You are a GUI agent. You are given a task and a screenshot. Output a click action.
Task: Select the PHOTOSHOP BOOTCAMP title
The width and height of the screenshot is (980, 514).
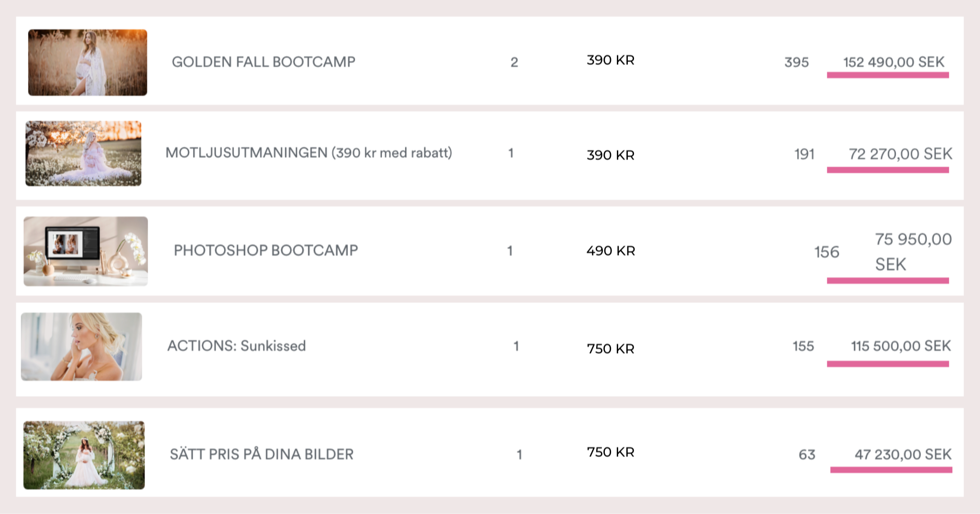[x=266, y=250]
